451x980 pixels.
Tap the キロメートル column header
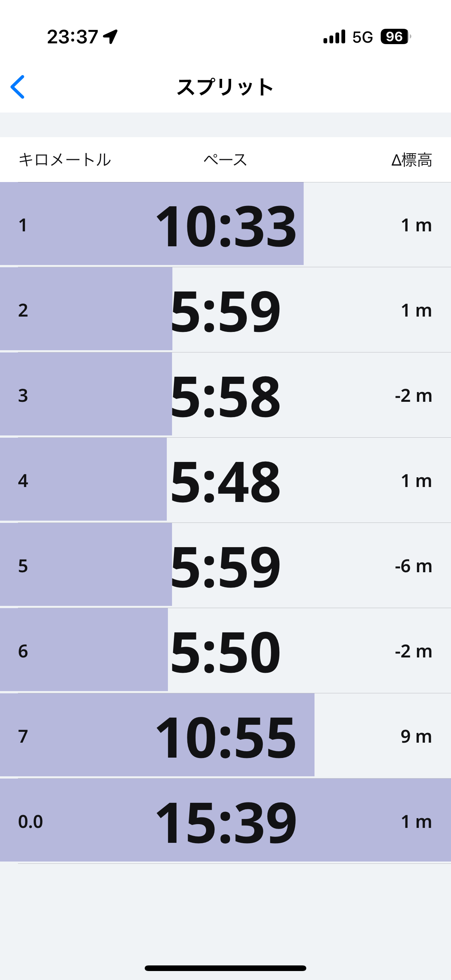[x=65, y=160]
